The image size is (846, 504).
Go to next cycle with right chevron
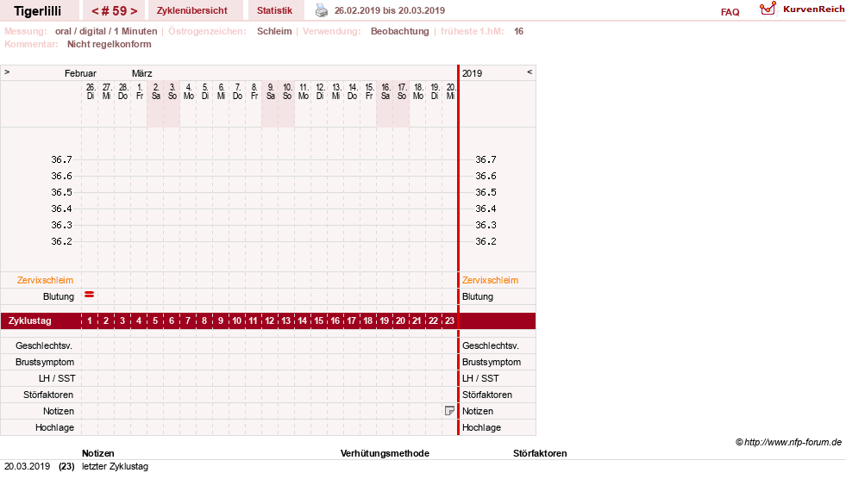click(134, 11)
